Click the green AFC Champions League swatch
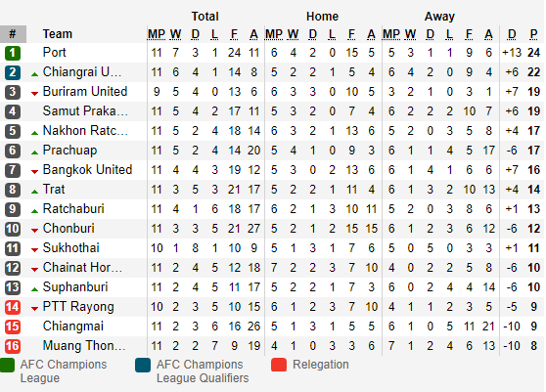Screen dimensions: 546x392 (x=7, y=365)
